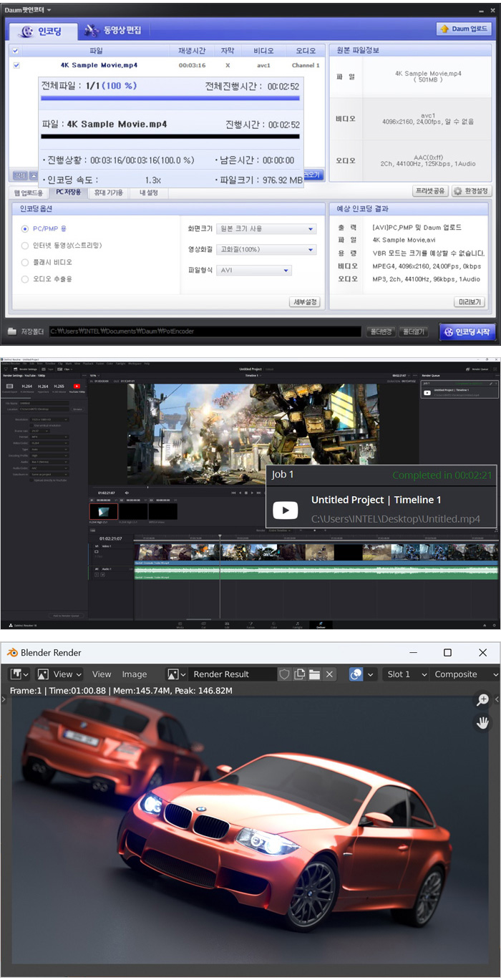Click the gear icon on 환경설정

pos(457,191)
